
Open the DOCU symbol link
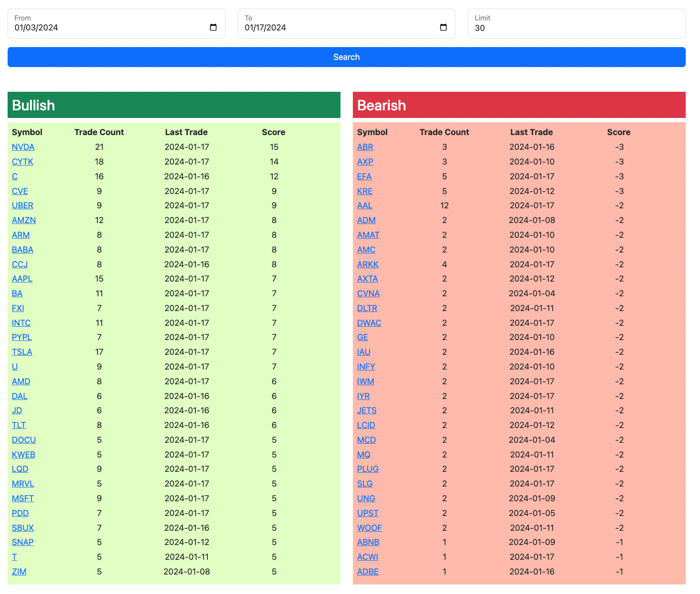pyautogui.click(x=24, y=440)
